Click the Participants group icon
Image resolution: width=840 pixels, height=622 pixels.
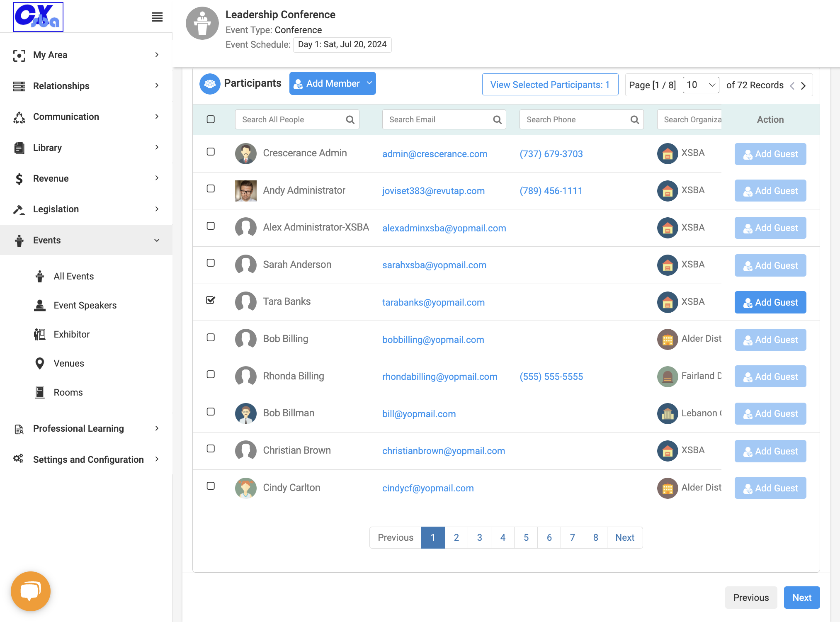tap(210, 84)
